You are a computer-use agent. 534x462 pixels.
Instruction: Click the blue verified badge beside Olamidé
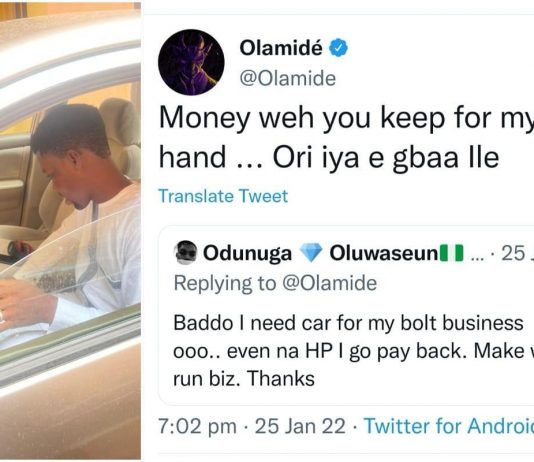pyautogui.click(x=338, y=48)
